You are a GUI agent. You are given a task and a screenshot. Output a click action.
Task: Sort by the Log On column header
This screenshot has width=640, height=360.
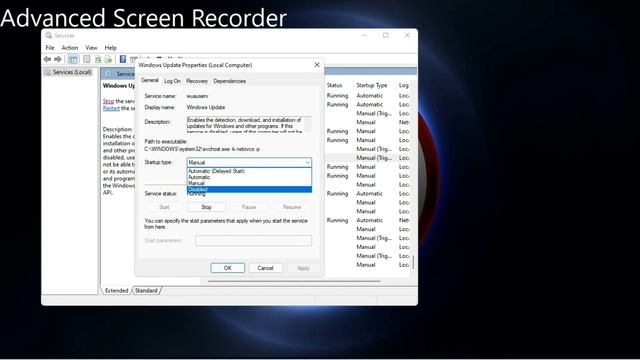point(404,85)
